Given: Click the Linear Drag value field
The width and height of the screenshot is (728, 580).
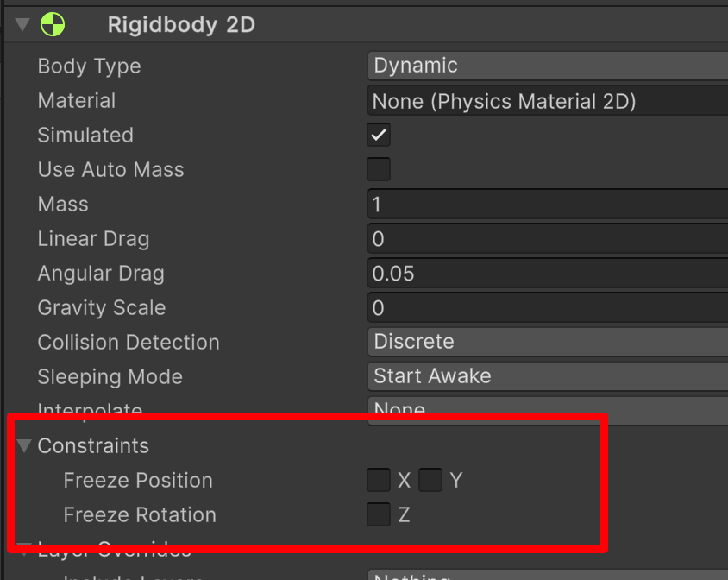Looking at the screenshot, I should click(x=548, y=238).
